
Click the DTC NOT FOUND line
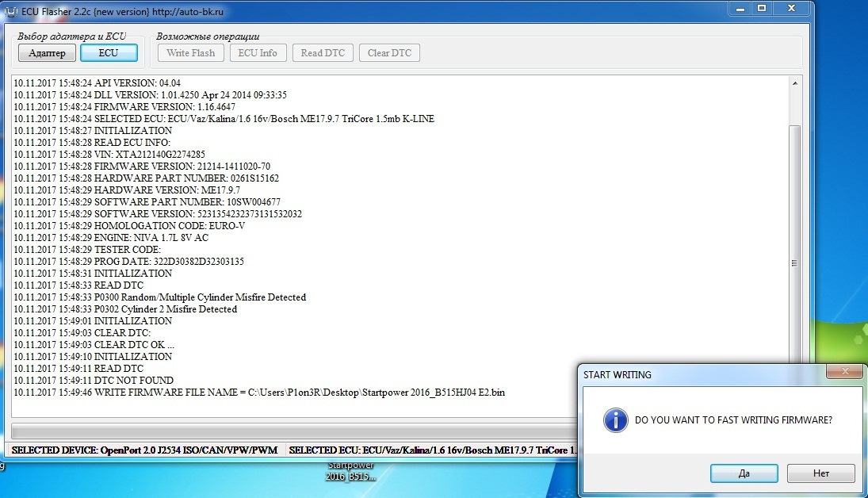pos(94,381)
